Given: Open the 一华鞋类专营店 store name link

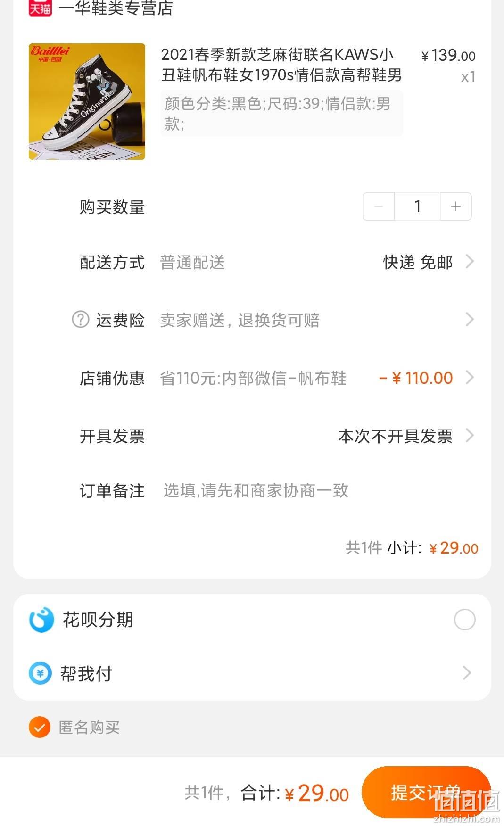Looking at the screenshot, I should pyautogui.click(x=116, y=8).
